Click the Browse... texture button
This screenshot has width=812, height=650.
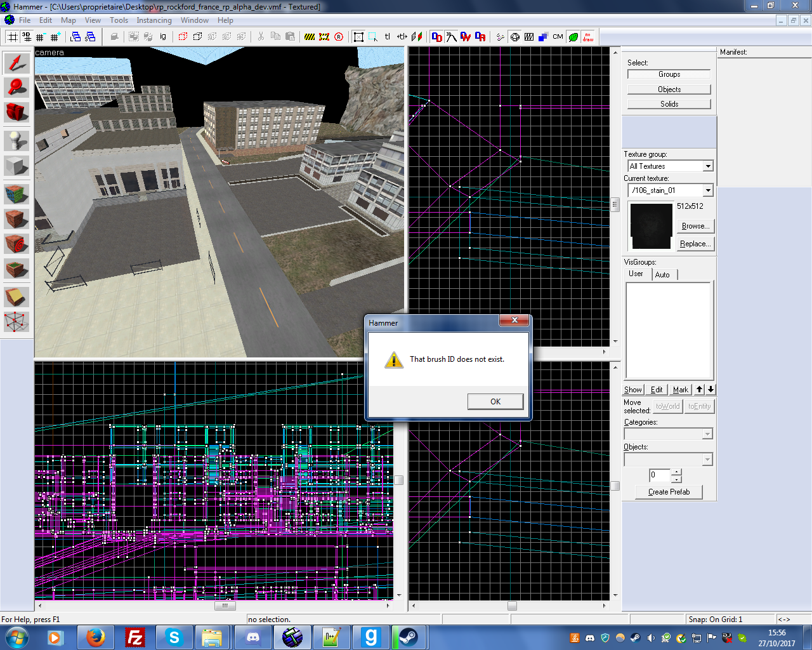coord(695,226)
